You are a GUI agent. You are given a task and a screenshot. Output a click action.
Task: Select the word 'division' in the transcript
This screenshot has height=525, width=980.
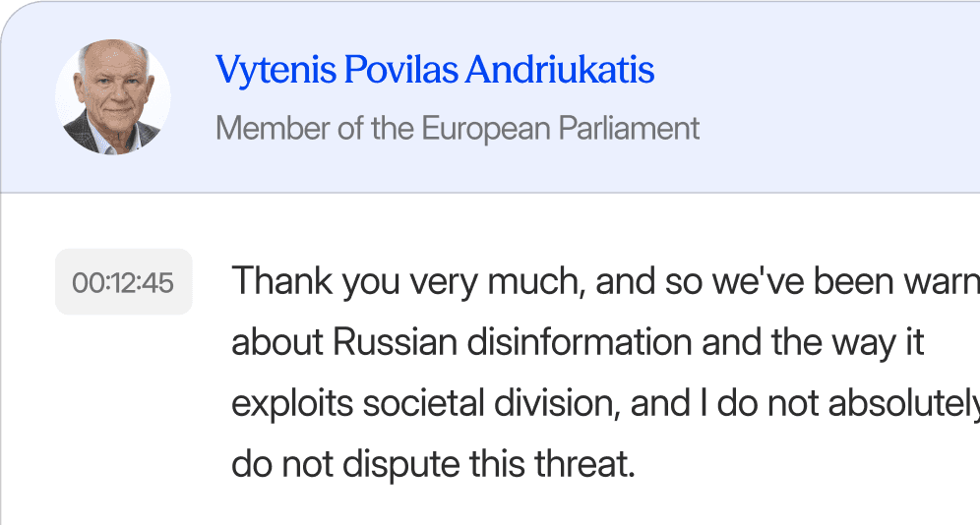click(557, 403)
